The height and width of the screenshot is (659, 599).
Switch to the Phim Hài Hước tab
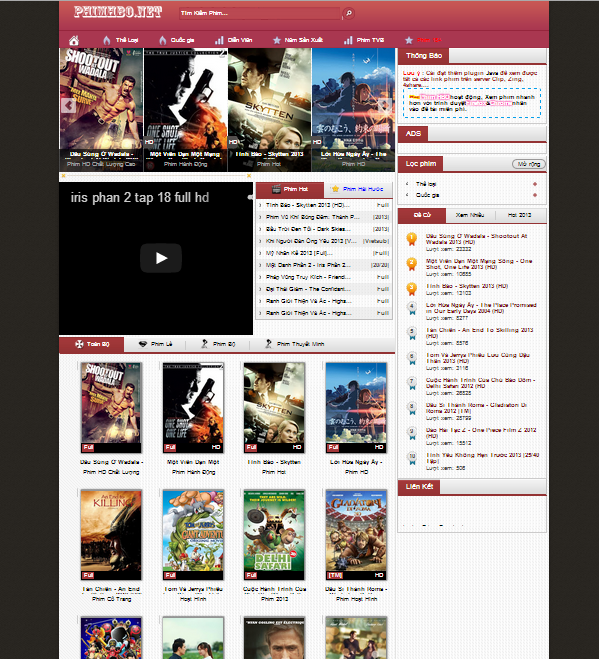[358, 189]
